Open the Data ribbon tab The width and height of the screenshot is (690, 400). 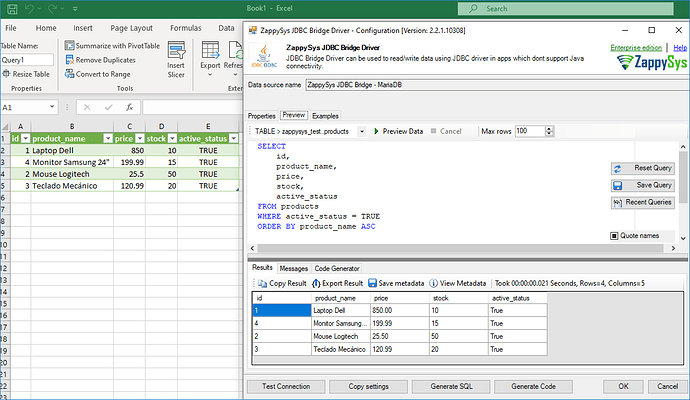[x=226, y=28]
